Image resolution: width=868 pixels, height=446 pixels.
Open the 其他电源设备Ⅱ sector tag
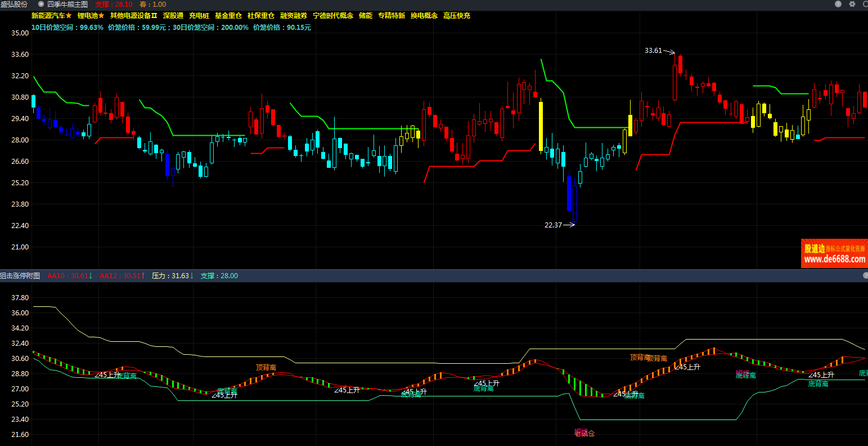(x=133, y=16)
